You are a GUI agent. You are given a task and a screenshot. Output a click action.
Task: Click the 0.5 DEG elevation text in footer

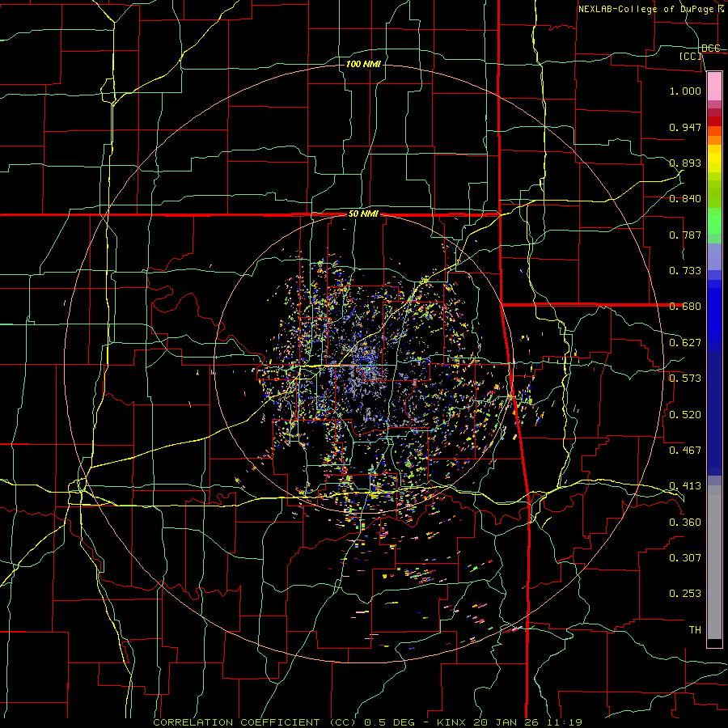(x=389, y=722)
